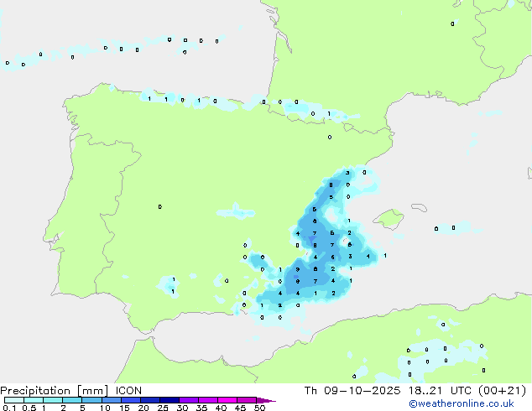This screenshot has width=532, height=411.
Task: Pick the 40–45 mm magenta legend swatch
Action: coord(227,400)
